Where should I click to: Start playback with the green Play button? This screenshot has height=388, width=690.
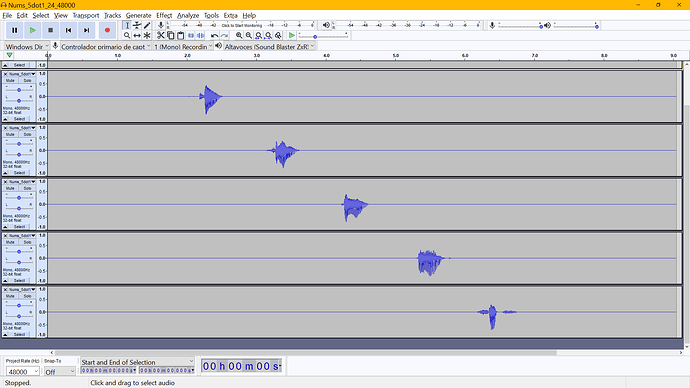point(33,30)
